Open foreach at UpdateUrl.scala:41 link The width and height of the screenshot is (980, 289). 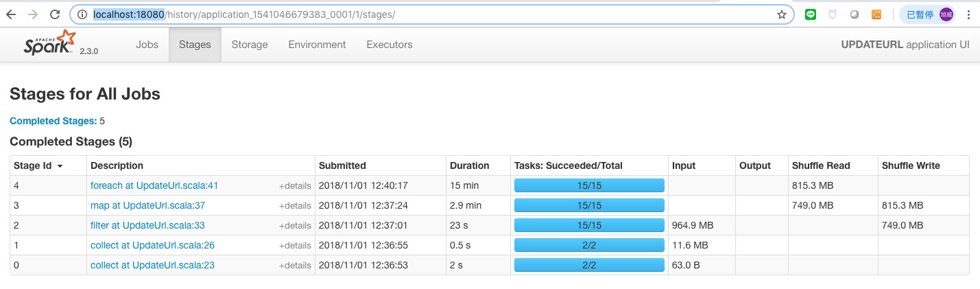coord(154,186)
